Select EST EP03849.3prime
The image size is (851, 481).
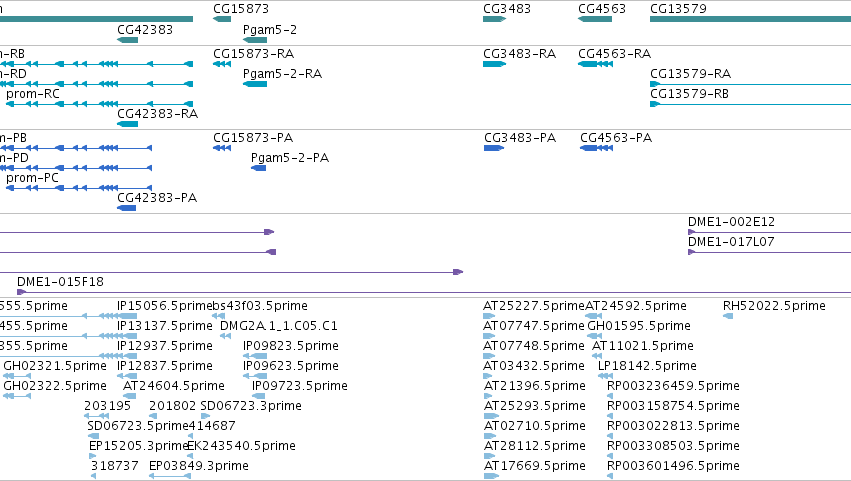[x=170, y=477]
